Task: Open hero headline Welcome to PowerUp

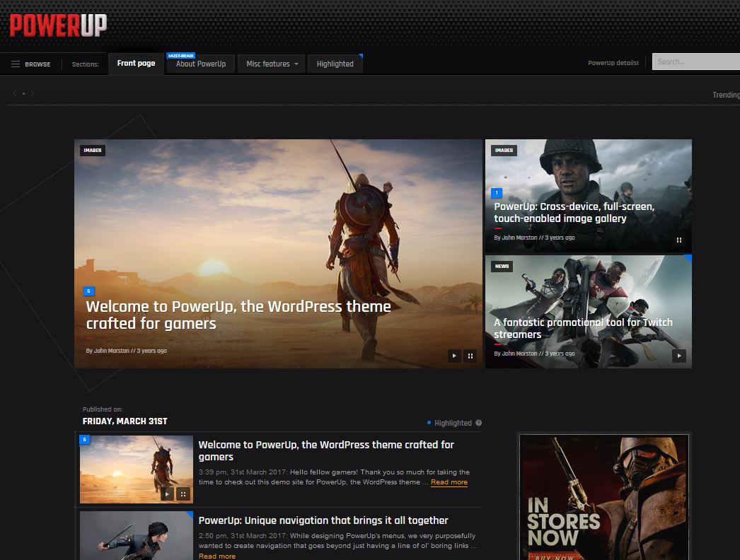Action: [238, 315]
